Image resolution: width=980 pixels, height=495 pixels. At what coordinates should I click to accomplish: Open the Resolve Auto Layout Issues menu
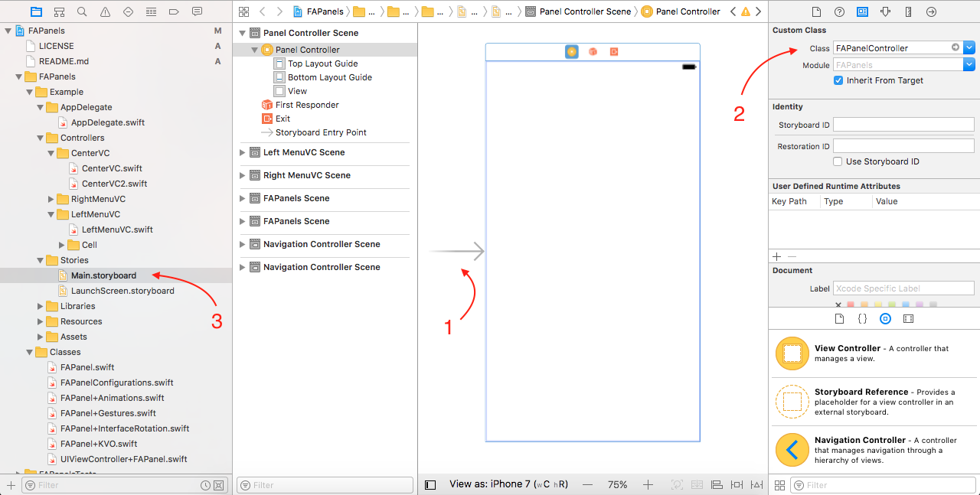point(756,484)
